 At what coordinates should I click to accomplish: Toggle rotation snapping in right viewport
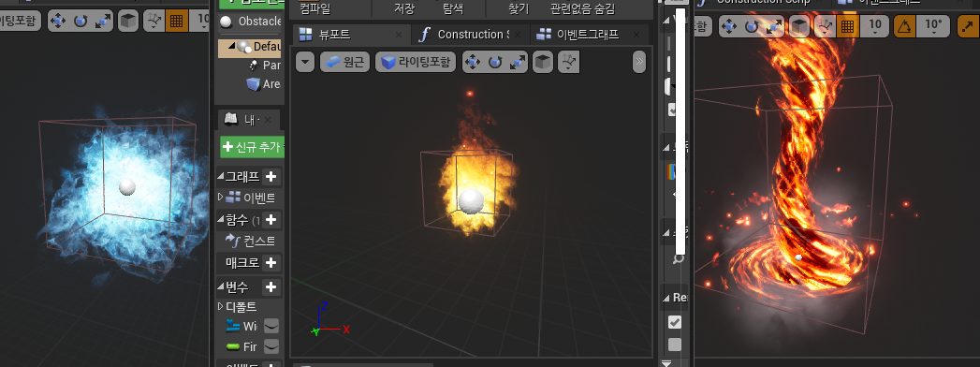904,26
